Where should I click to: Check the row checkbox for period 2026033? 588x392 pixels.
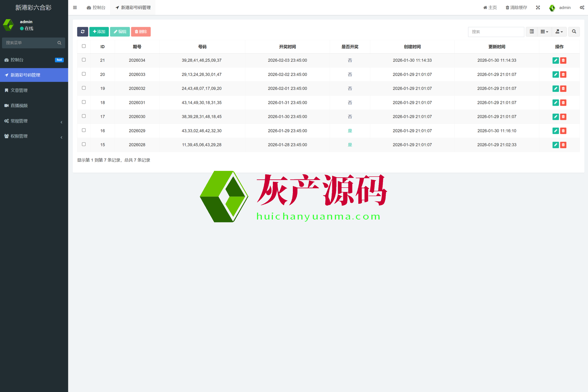[84, 74]
